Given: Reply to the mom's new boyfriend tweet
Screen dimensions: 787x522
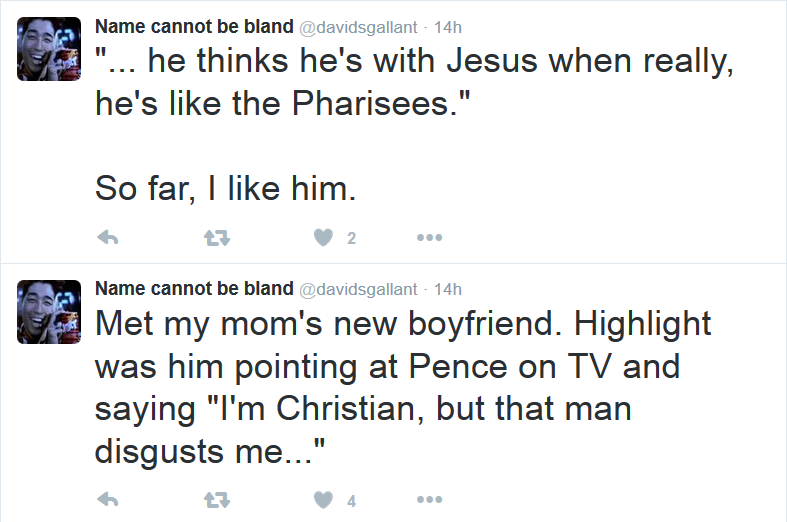Looking at the screenshot, I should click(107, 500).
